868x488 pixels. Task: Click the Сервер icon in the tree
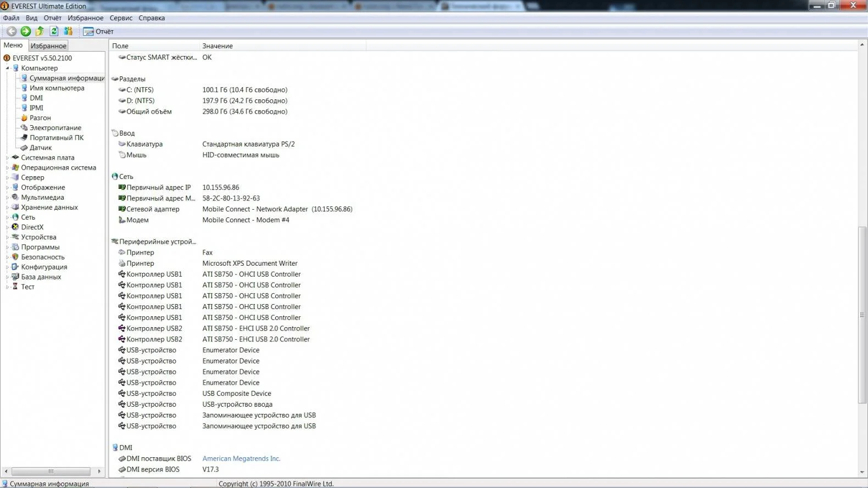pos(15,177)
